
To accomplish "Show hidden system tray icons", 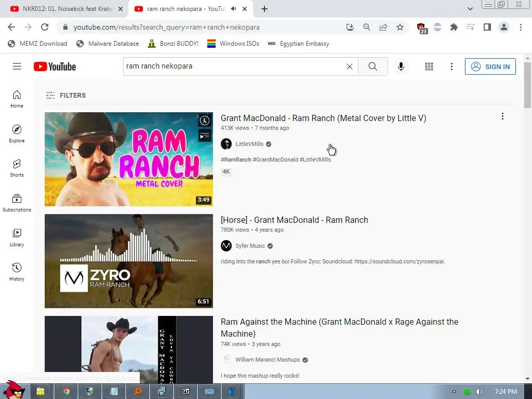I will pyautogui.click(x=454, y=392).
